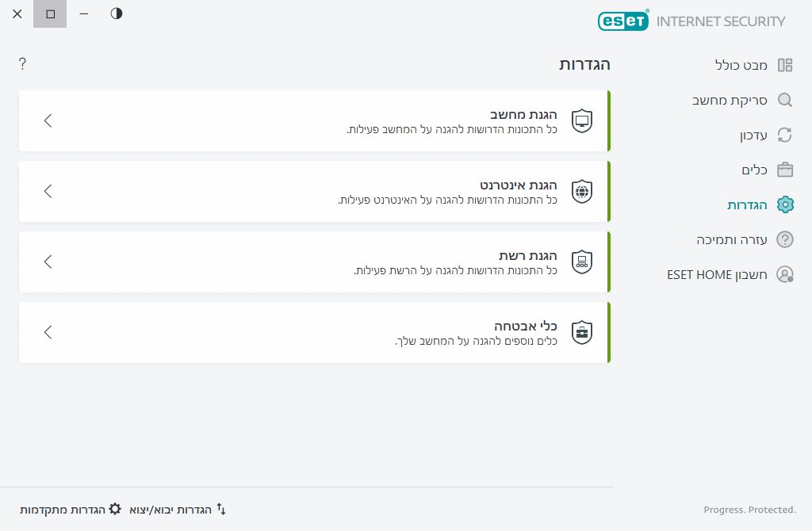
Task: Open עזרה ותמיכה question mark icon
Action: point(785,239)
